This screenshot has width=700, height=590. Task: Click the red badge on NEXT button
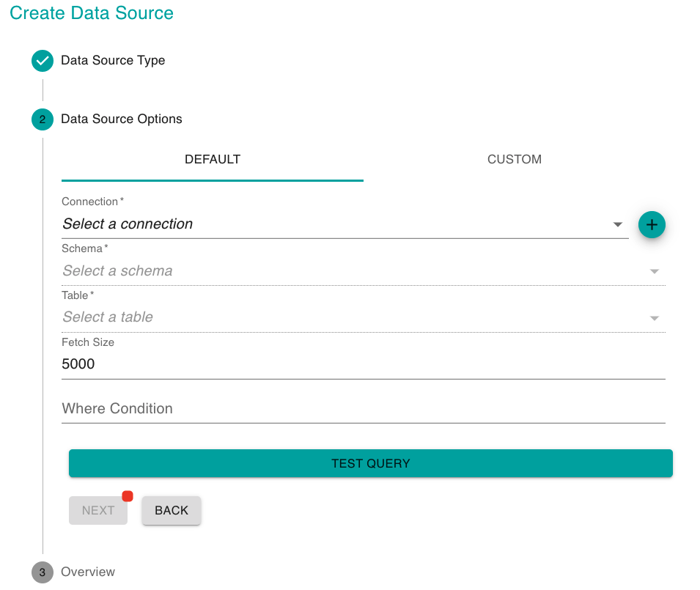(x=128, y=496)
